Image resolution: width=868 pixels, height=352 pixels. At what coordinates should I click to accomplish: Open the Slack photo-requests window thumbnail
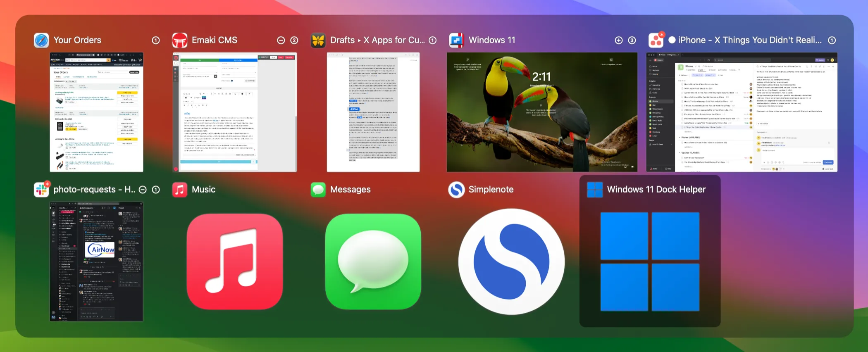click(97, 261)
